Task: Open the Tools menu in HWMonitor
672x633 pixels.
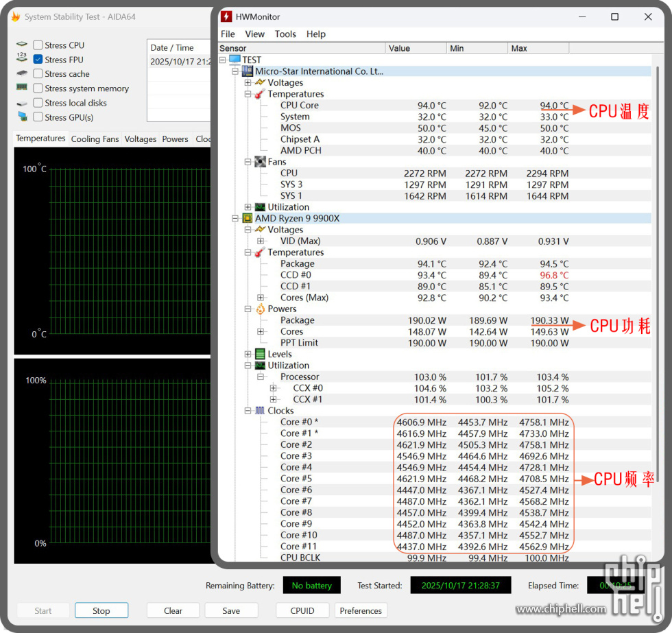Action: point(285,34)
